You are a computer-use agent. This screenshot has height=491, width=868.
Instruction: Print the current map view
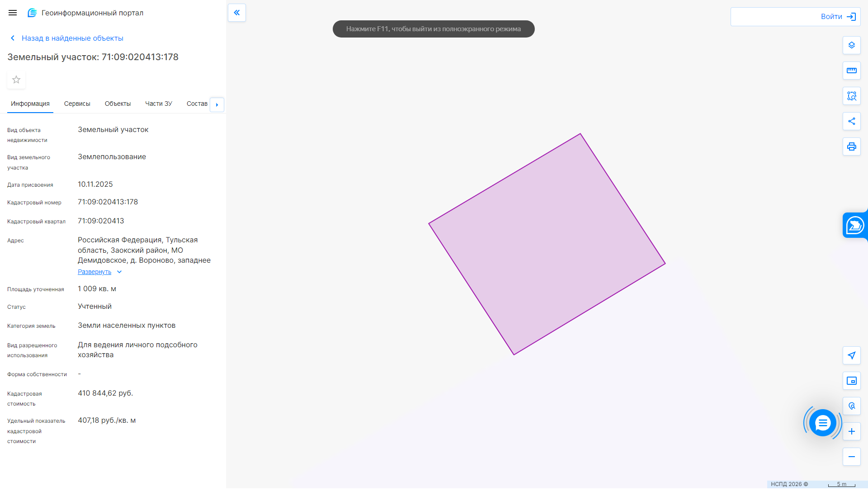[851, 146]
